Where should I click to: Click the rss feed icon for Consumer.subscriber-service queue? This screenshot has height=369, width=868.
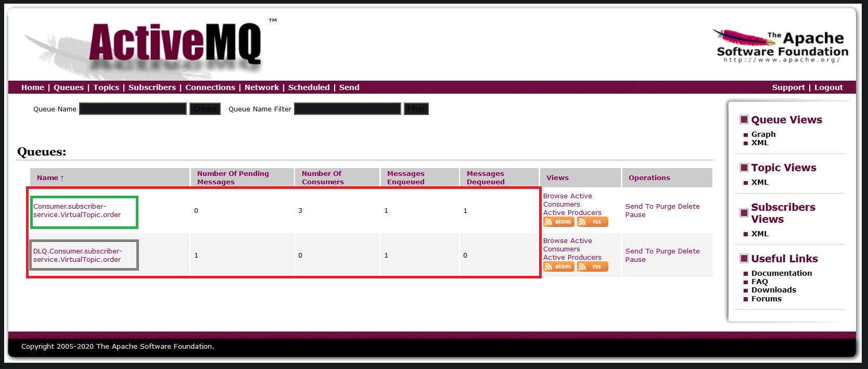click(x=592, y=222)
